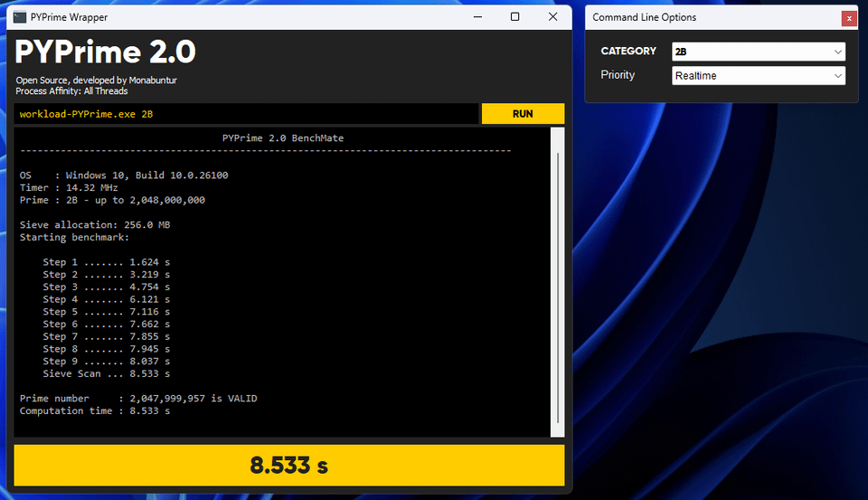The height and width of the screenshot is (500, 868).
Task: Click the Process Affinity: All Threads text
Action: (71, 91)
